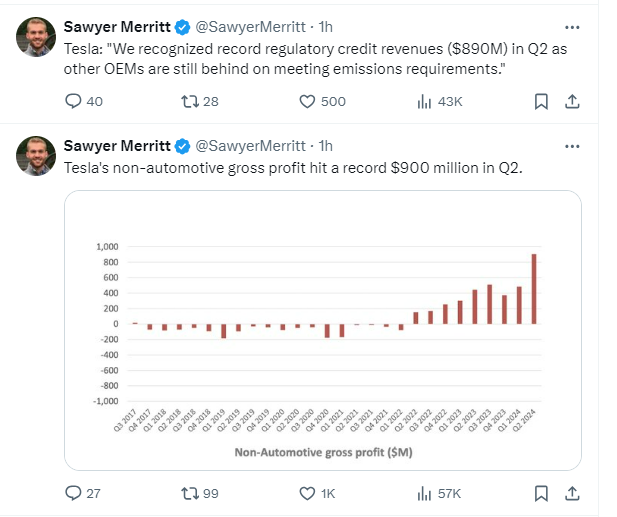The image size is (617, 517).
Task: Repost the tweet with 99 reposts
Action: point(200,493)
